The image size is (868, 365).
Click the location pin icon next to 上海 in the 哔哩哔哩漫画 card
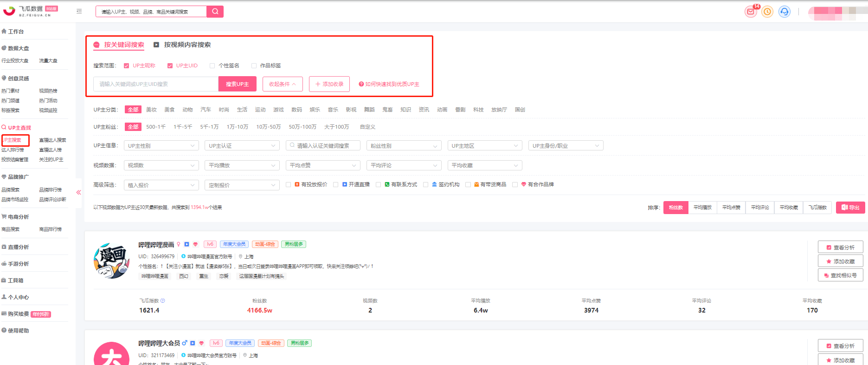coord(240,256)
